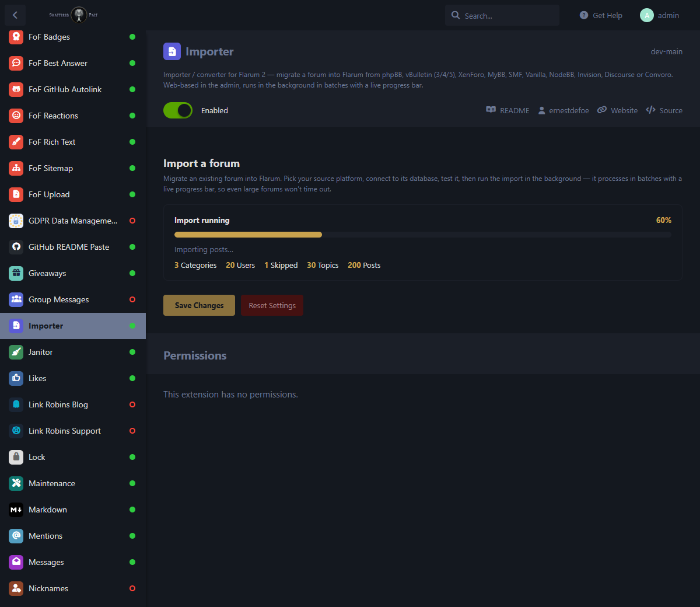Toggle Markdown status dot
Screen dimensions: 700x607
(132, 510)
